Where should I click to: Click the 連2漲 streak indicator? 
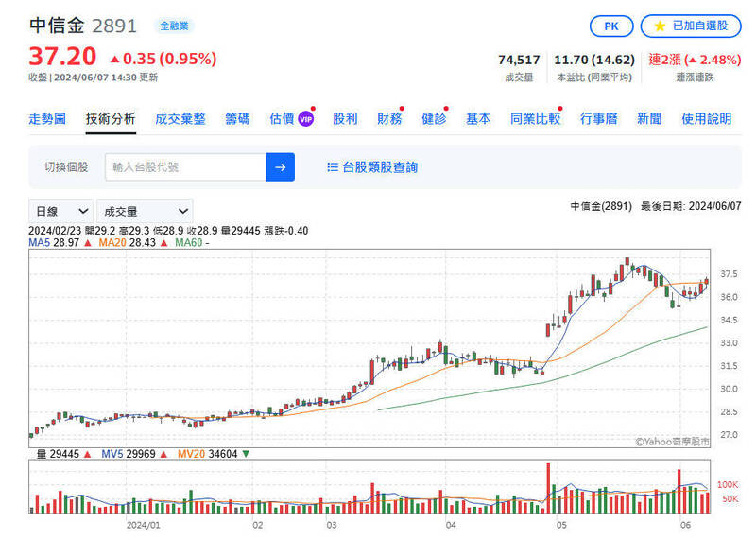(x=695, y=60)
